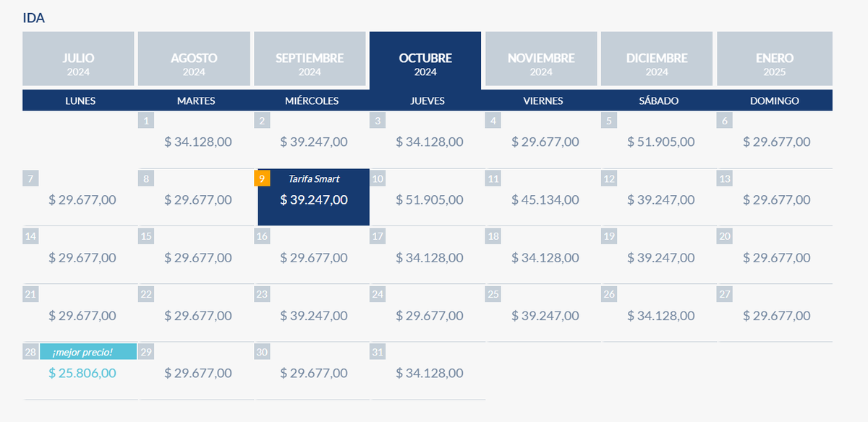Select October 23 fare $39.247,00
Viewport: 868px width, 422px height.
(x=313, y=315)
